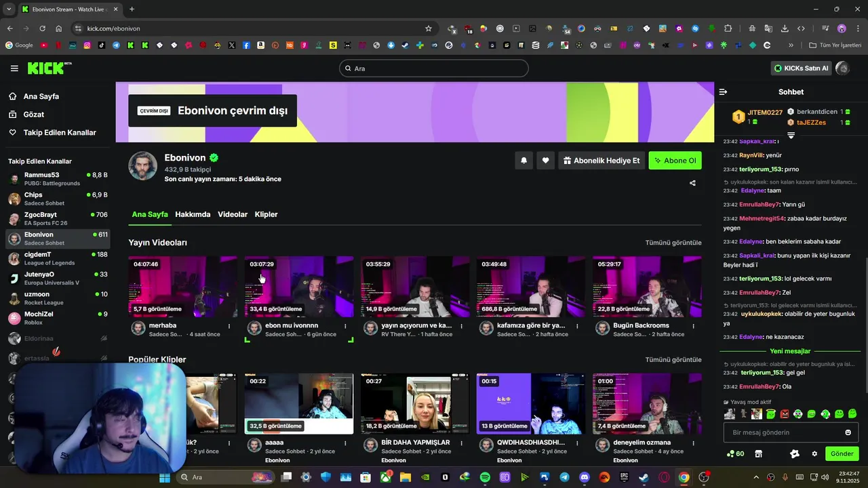The width and height of the screenshot is (868, 488).
Task: Click the Kick search field Ara
Action: coord(434,68)
